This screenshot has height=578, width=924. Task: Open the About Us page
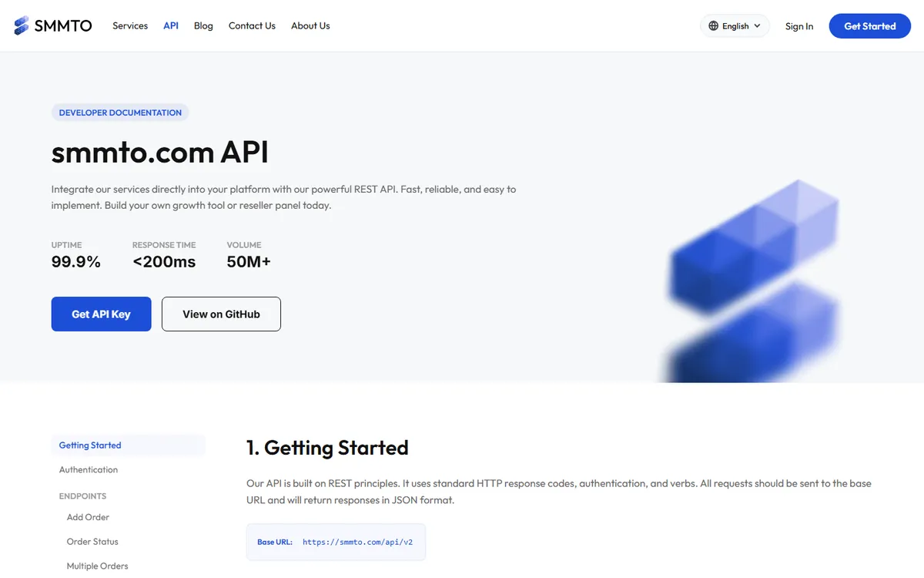coord(310,25)
